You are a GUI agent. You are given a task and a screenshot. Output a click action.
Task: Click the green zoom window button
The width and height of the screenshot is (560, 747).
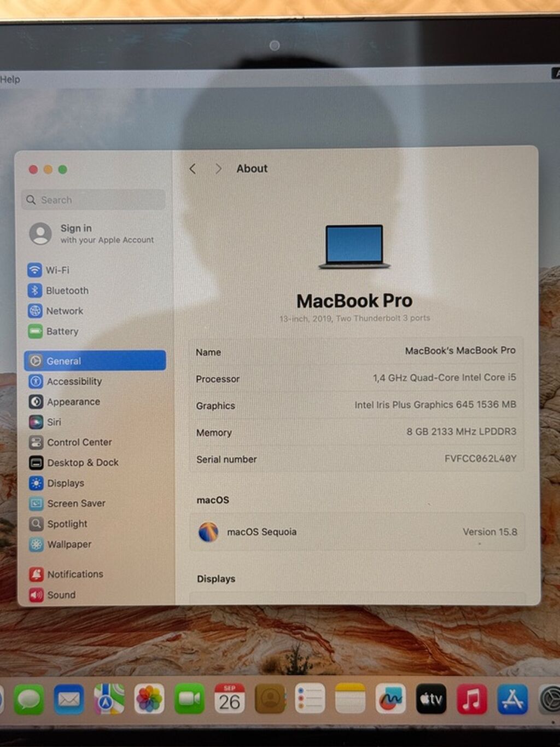click(63, 170)
